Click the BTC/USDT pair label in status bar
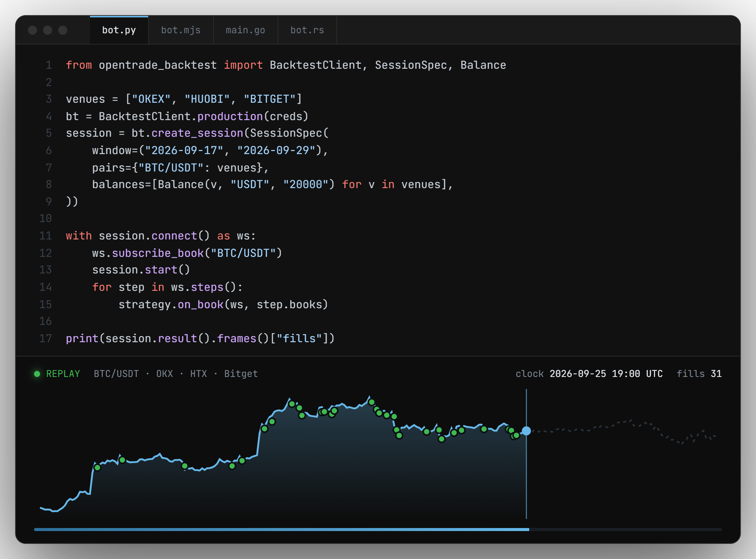The image size is (756, 559). (x=116, y=374)
